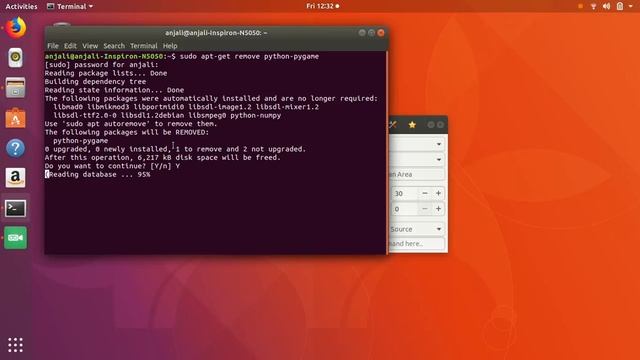
Task: Click 'Reading package lists... Done' line
Action: (x=106, y=73)
